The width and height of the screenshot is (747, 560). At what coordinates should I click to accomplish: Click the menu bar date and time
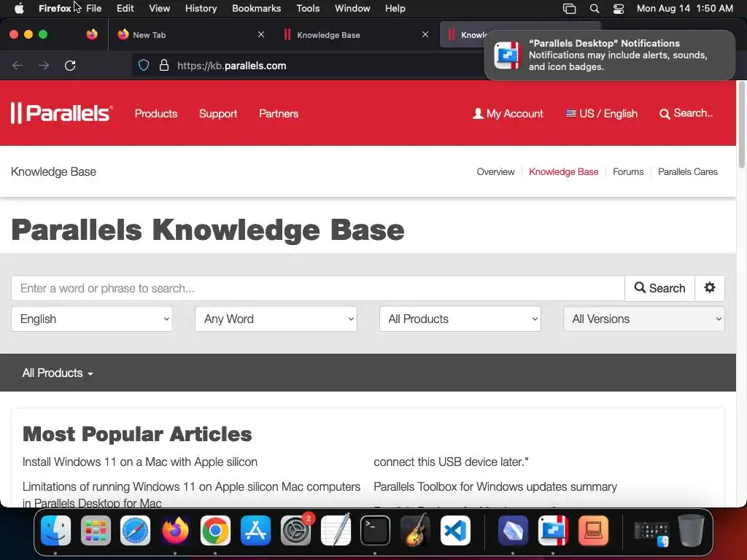[684, 8]
